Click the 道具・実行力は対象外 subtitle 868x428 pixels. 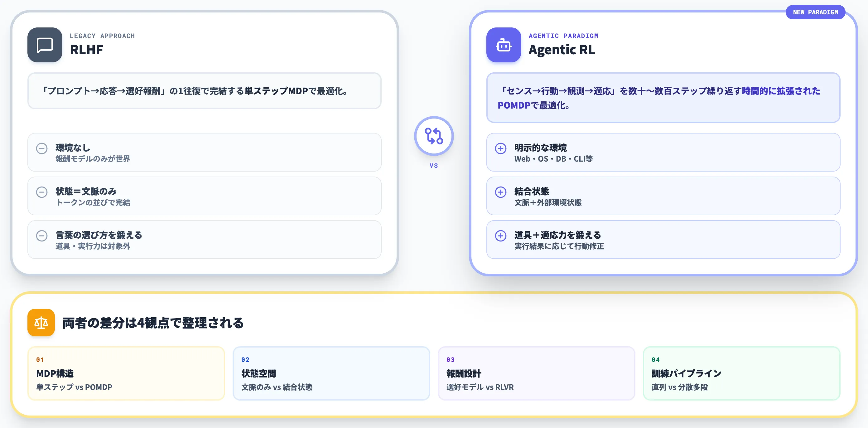[x=93, y=246]
